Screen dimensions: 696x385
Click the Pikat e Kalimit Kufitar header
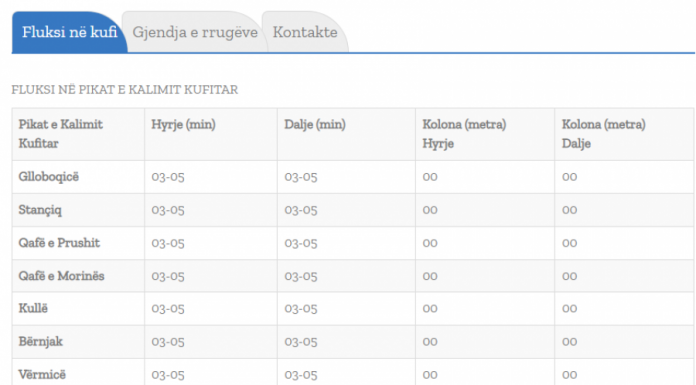[x=60, y=134]
